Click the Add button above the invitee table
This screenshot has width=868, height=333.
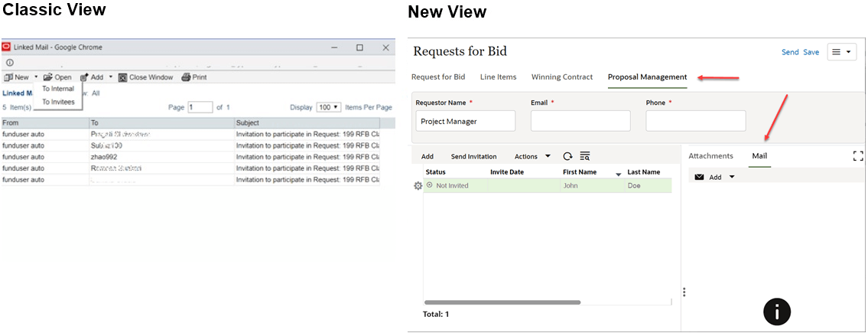[x=427, y=157]
